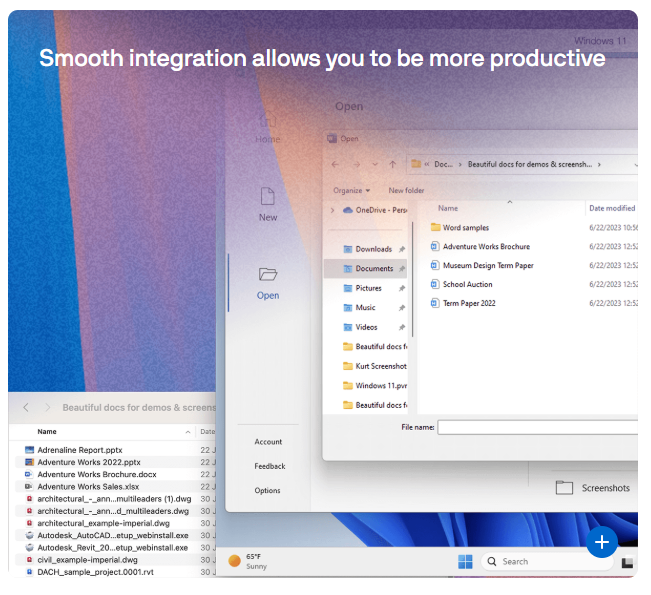Open Windows 11.pvm folder in navigation pane
This screenshot has height=595, width=651.
tap(375, 386)
